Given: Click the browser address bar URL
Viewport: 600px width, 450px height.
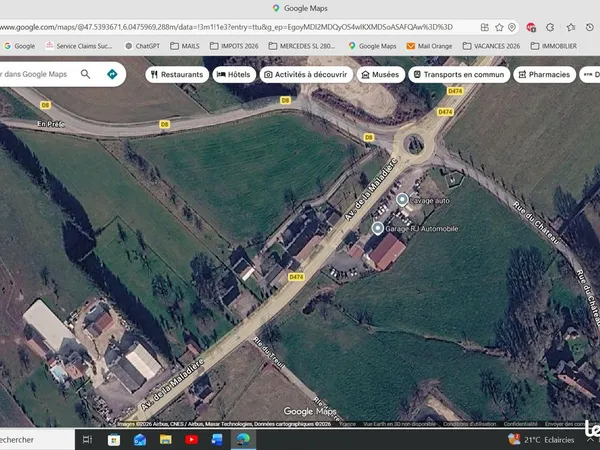Looking at the screenshot, I should pyautogui.click(x=227, y=27).
